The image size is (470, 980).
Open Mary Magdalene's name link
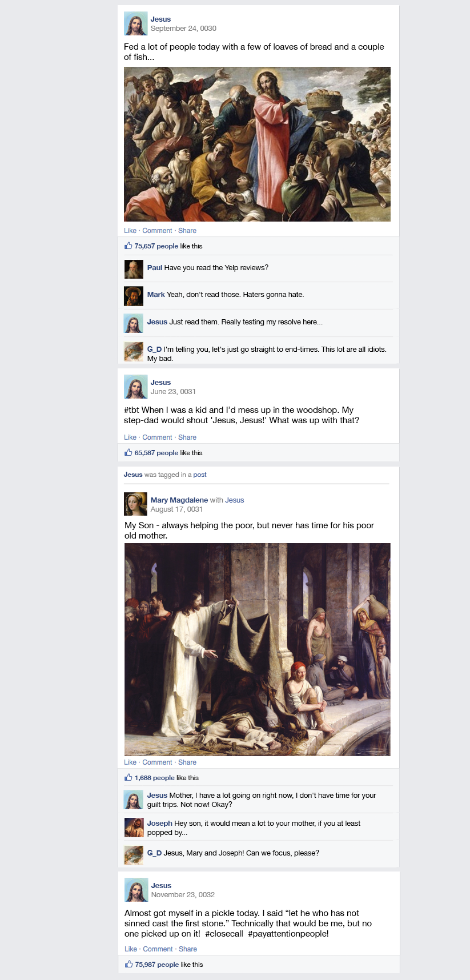click(x=179, y=500)
